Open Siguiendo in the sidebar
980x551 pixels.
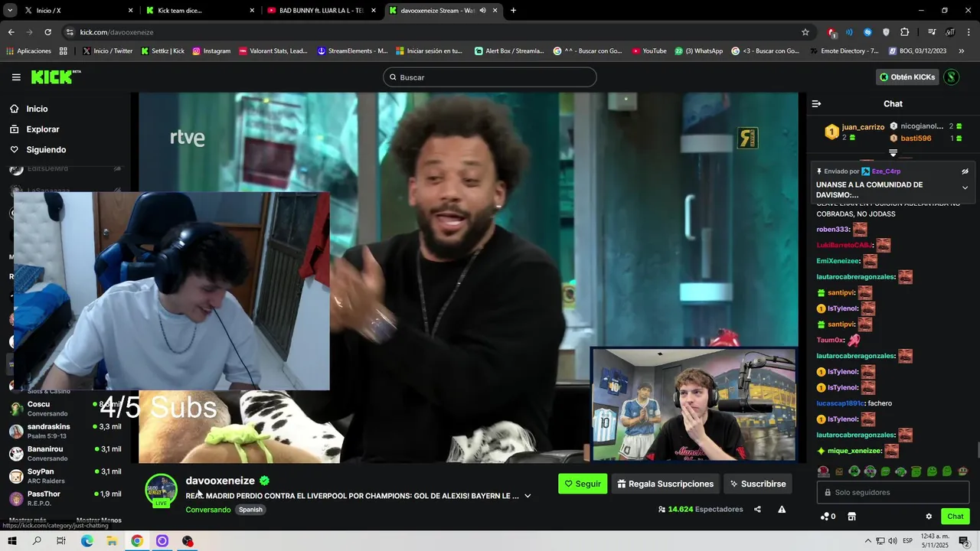point(46,150)
